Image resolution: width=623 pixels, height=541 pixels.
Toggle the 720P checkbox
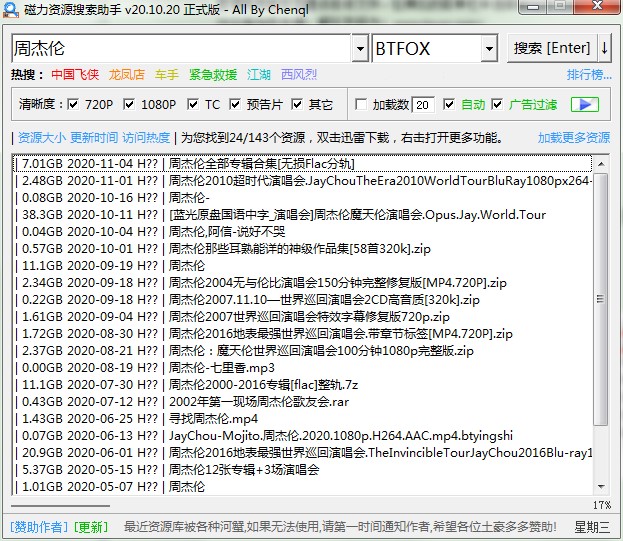point(73,104)
